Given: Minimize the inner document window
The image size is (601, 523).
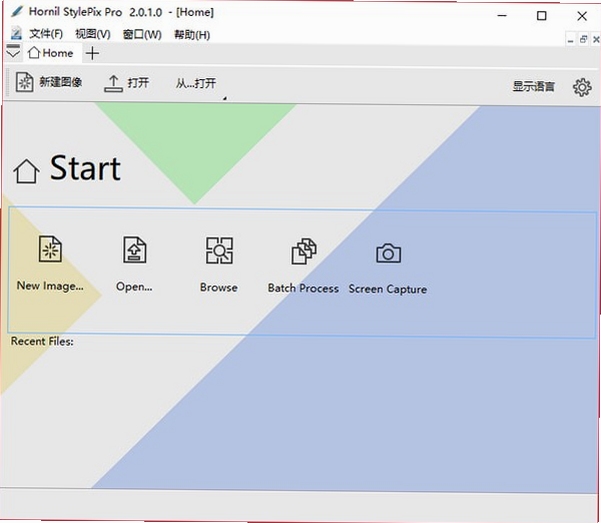Looking at the screenshot, I should (x=571, y=40).
